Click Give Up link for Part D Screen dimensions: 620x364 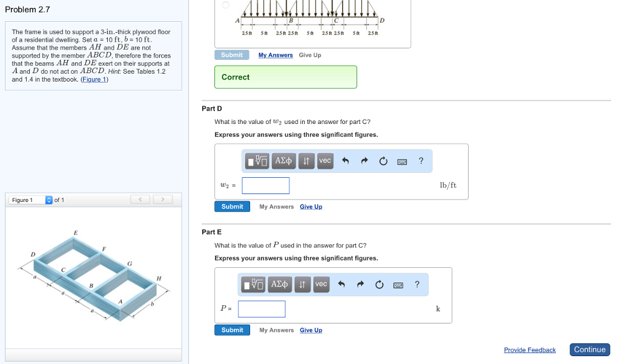click(311, 207)
